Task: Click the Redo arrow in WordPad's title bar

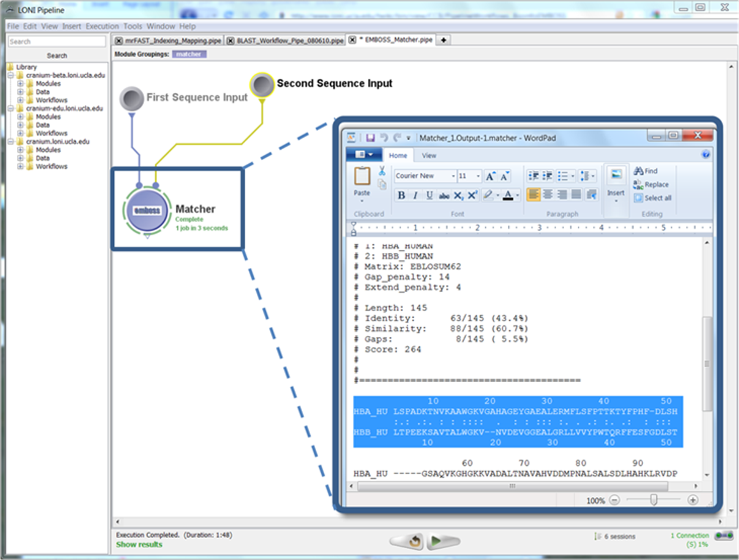Action: [397, 138]
